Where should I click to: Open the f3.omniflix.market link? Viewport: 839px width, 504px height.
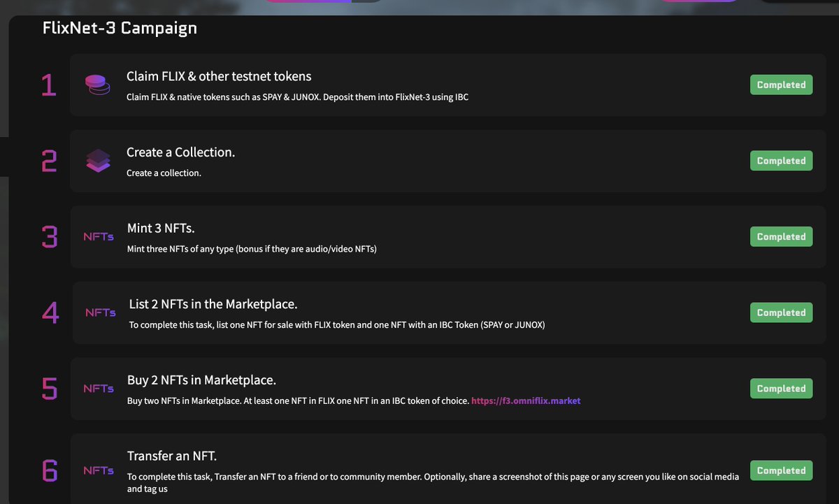[526, 401]
